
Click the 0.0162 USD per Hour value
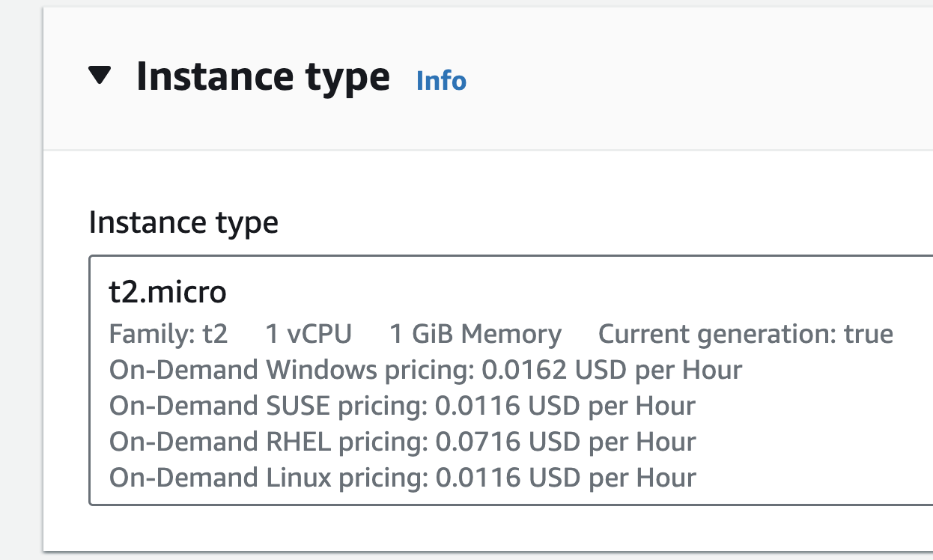612,370
